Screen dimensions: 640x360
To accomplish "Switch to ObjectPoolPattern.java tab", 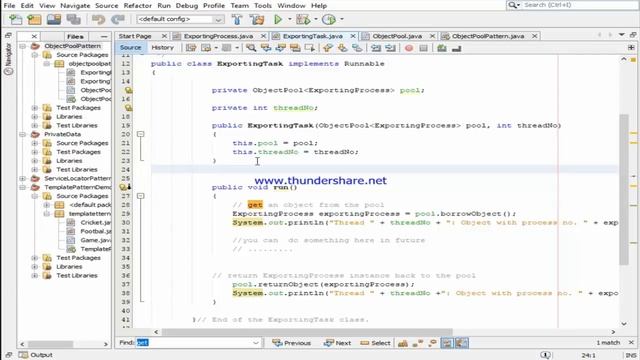I will 488,36.
